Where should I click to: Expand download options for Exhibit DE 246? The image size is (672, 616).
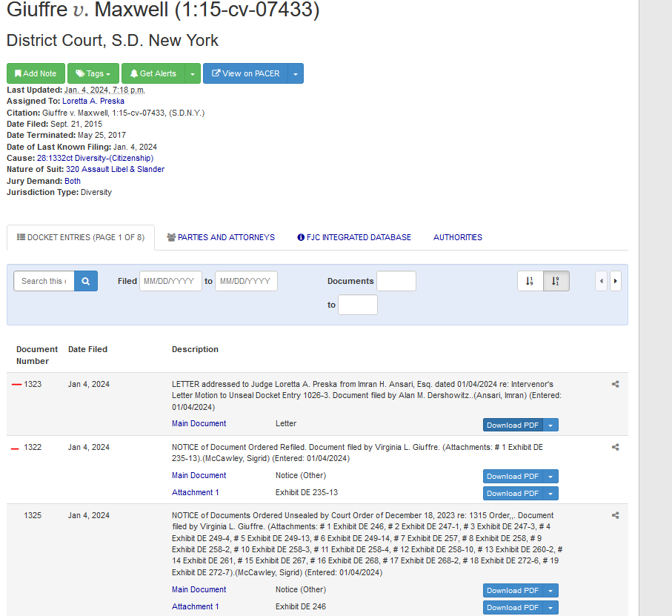[550, 607]
